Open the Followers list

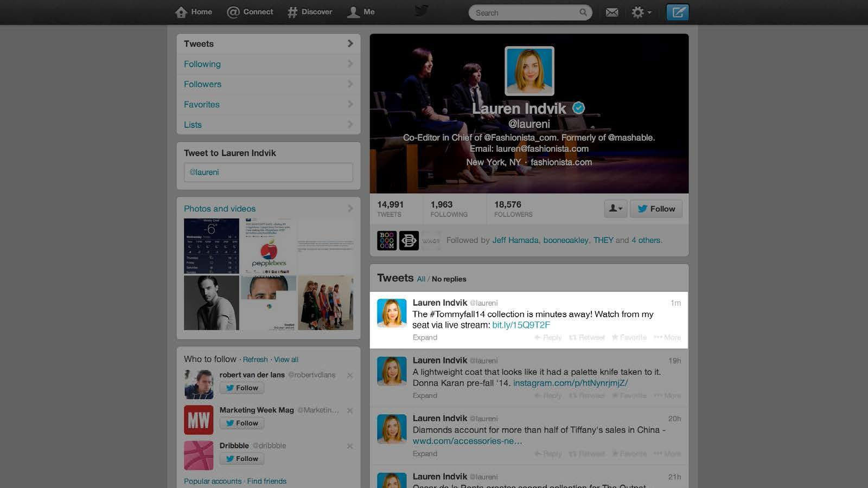point(269,84)
